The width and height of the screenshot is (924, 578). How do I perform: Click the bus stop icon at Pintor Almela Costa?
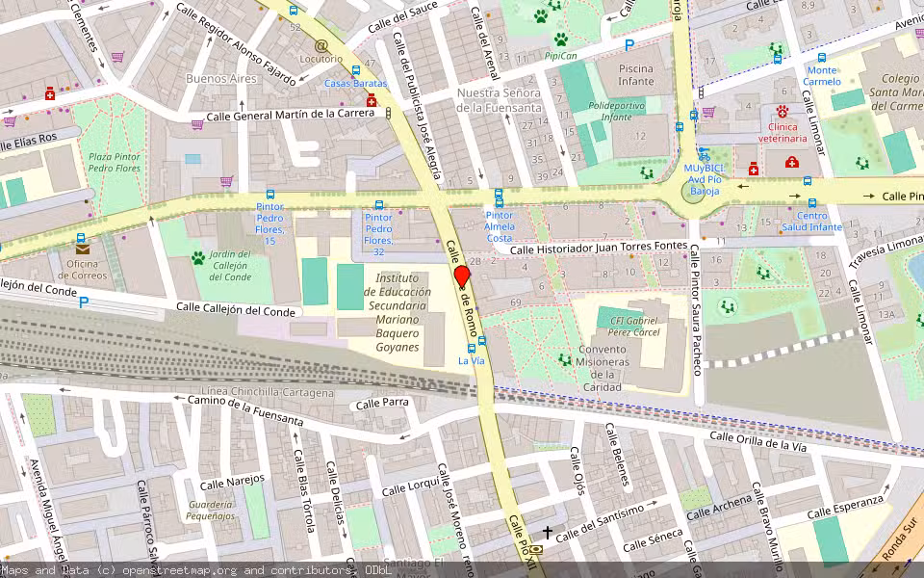click(499, 198)
